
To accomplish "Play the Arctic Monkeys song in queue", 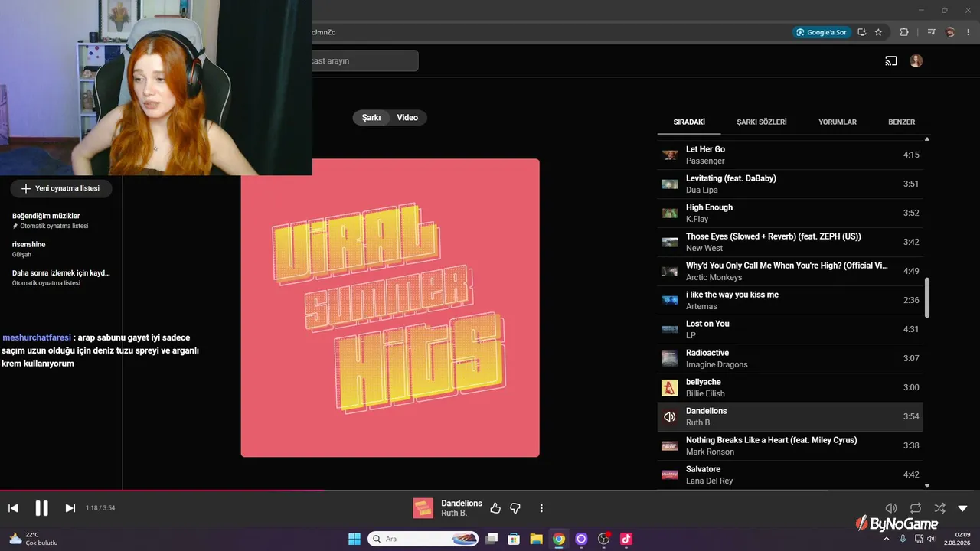I will click(x=790, y=271).
